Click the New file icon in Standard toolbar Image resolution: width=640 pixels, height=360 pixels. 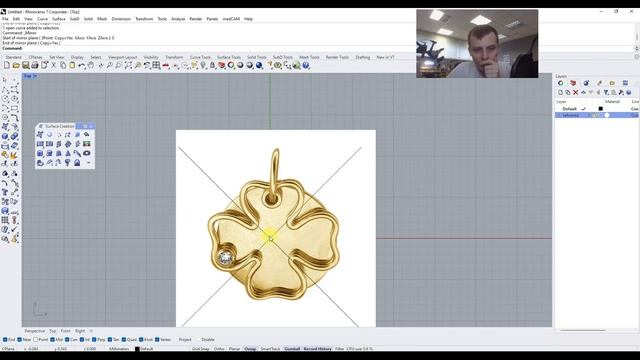(7, 65)
